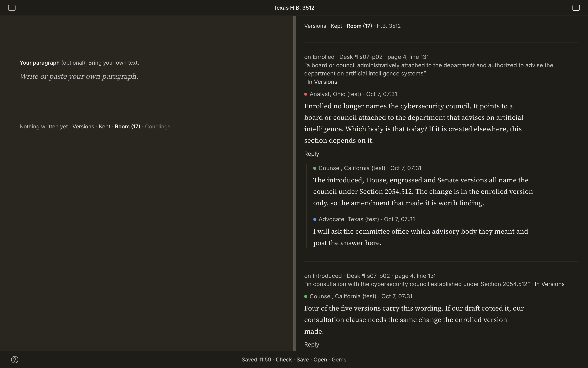The height and width of the screenshot is (368, 588).
Task: Reply to the Analyst, Ohio comment
Action: [312, 154]
